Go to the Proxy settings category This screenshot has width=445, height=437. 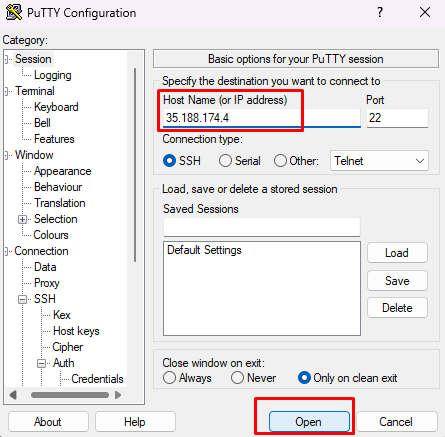[47, 283]
